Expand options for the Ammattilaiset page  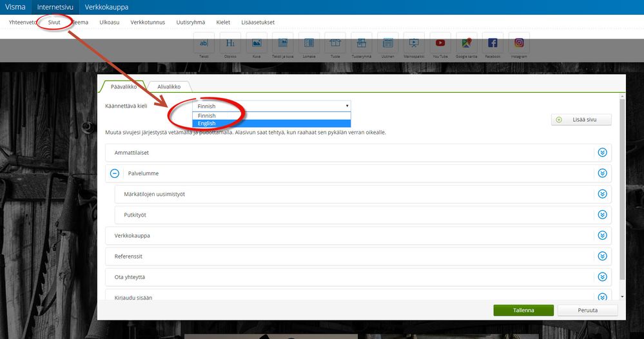603,153
